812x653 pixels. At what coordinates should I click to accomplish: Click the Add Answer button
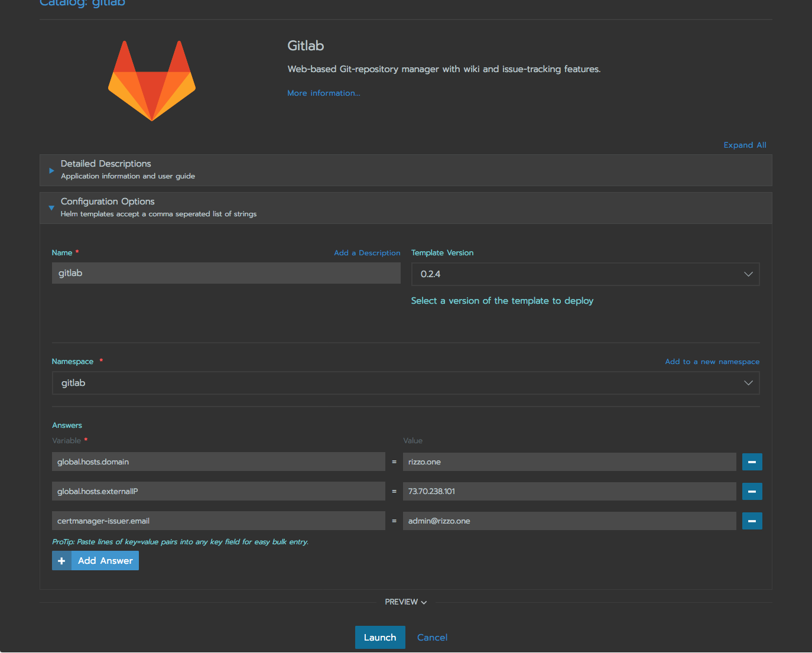pos(95,561)
